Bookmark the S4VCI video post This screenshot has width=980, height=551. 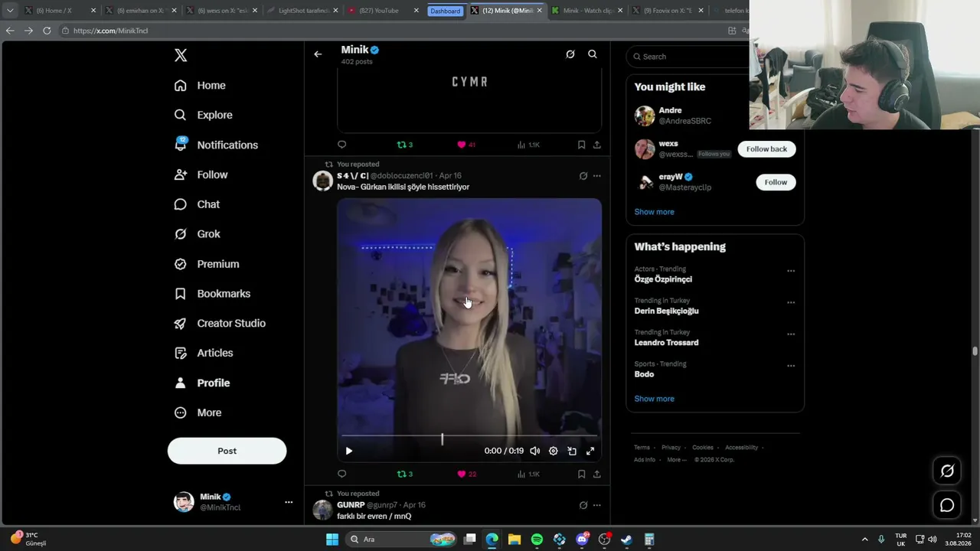581,474
